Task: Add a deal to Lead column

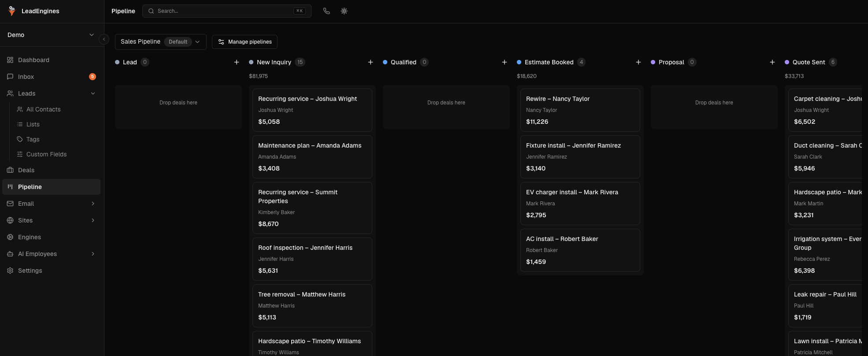Action: tap(237, 62)
